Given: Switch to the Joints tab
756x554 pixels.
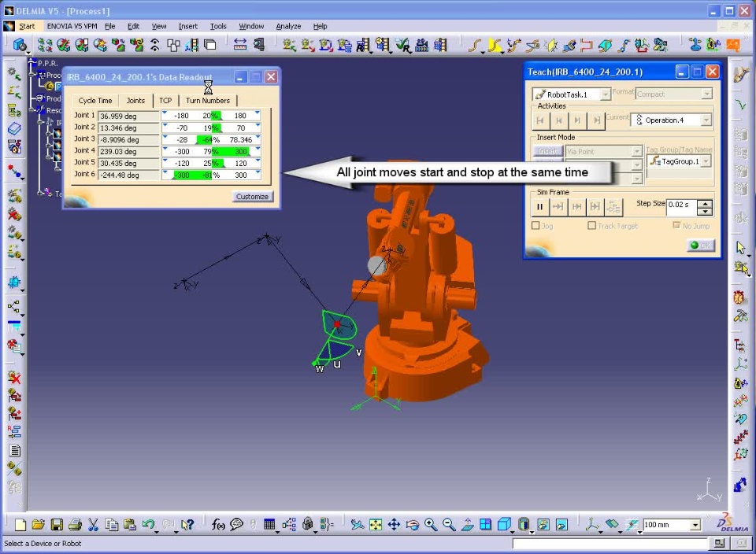Looking at the screenshot, I should (135, 101).
